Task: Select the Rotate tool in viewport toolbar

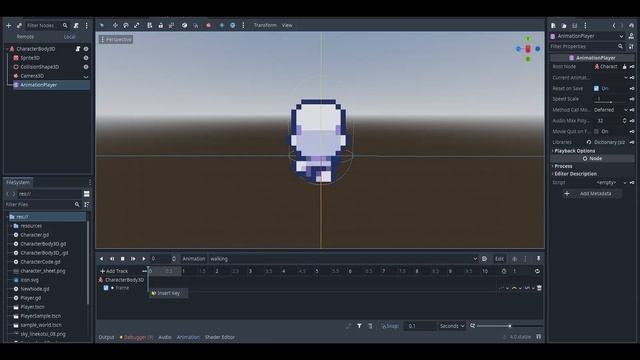Action: (126, 25)
